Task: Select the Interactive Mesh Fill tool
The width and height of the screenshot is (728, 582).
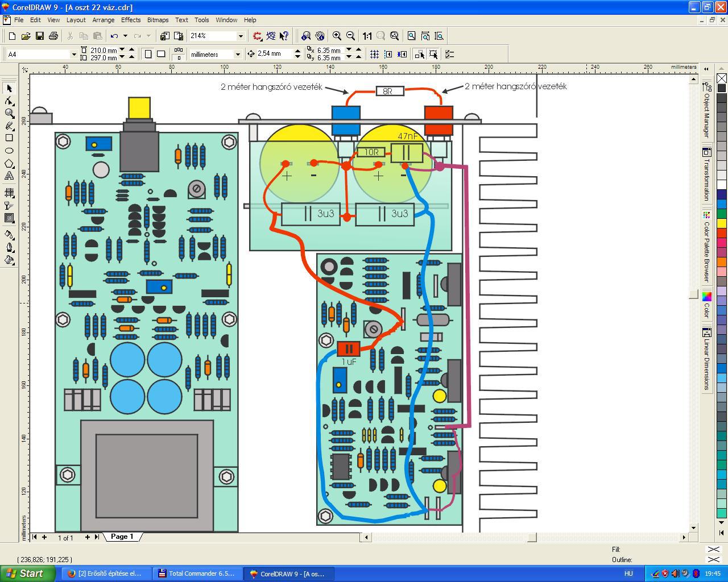Action: pos(9,193)
